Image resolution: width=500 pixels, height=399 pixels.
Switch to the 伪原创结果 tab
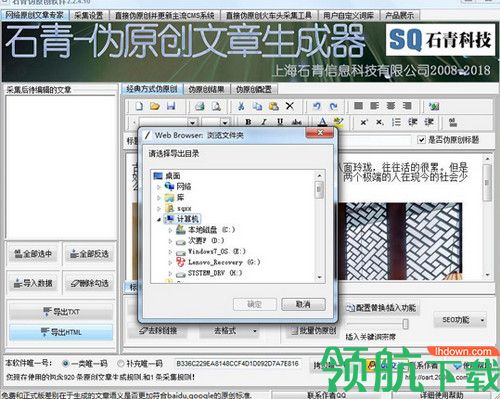point(206,89)
